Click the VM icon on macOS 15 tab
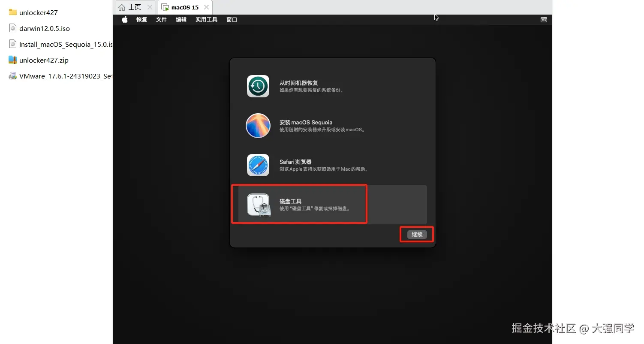The width and height of the screenshot is (644, 344). pos(166,8)
